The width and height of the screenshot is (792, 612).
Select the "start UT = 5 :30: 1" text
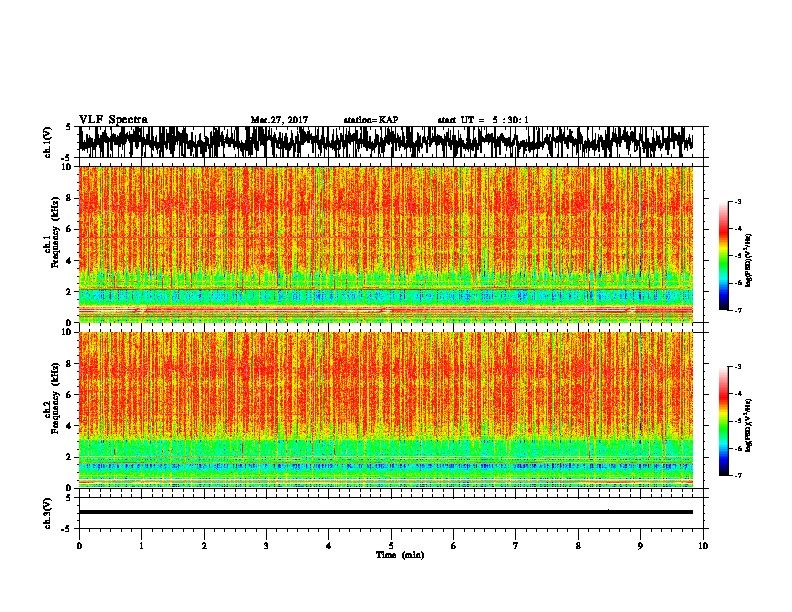click(x=483, y=120)
